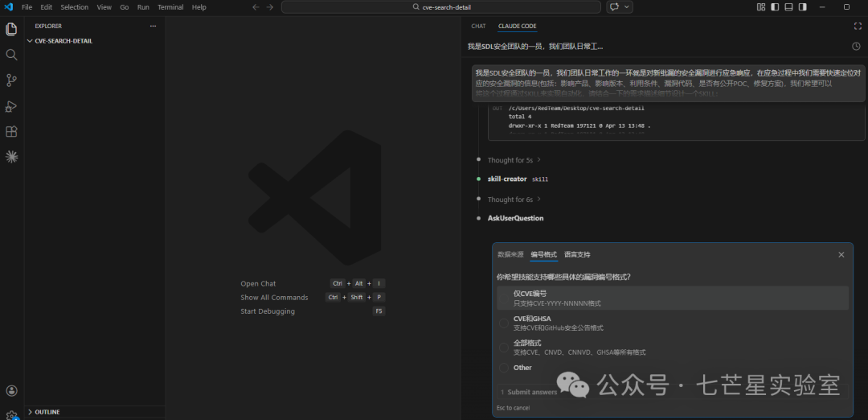
Task: Open the Go menu
Action: (125, 7)
